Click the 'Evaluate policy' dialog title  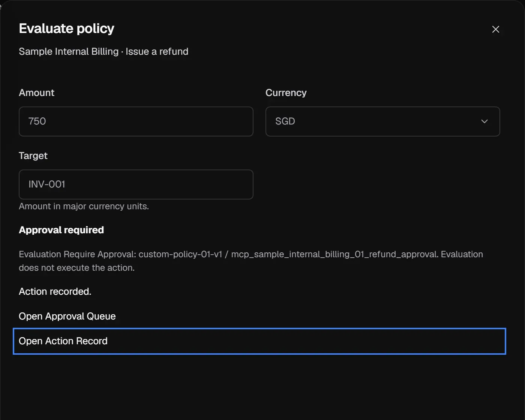[x=66, y=28]
